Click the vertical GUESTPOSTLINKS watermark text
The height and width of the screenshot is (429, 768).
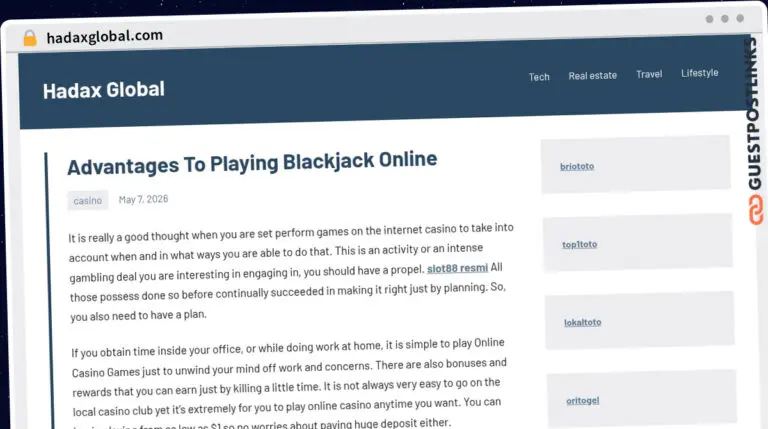[x=754, y=114]
